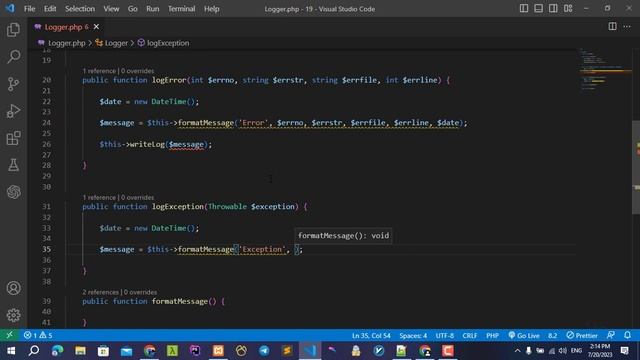Viewport: 640px width, 360px height.
Task: Toggle Panel layout icon
Action: (538, 9)
